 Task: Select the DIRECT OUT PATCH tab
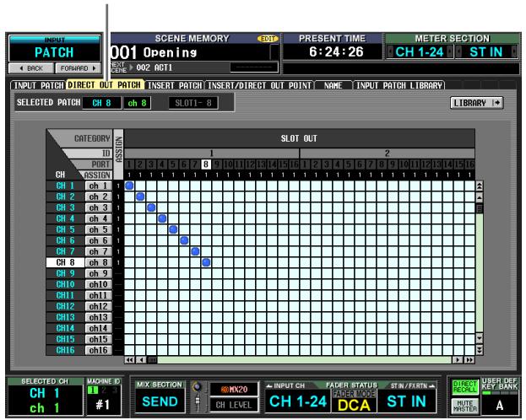[105, 84]
